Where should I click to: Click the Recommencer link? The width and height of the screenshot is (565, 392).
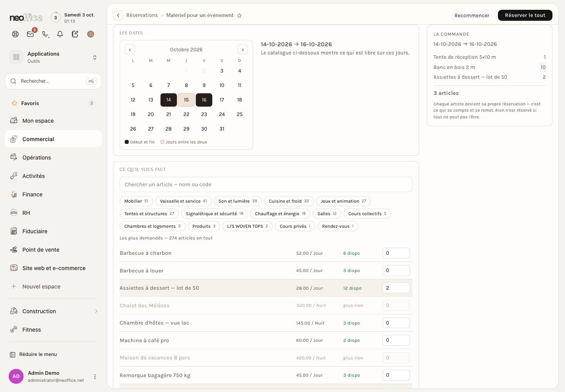point(472,16)
